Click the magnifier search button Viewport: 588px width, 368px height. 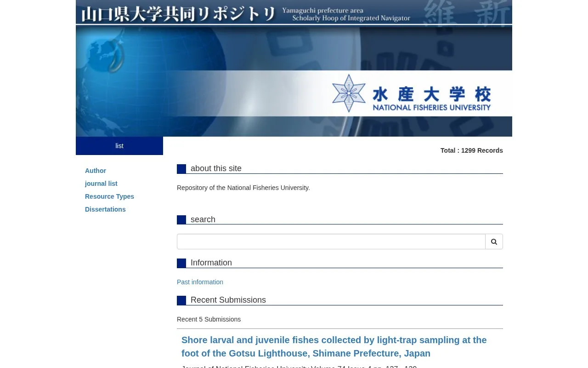(x=494, y=241)
